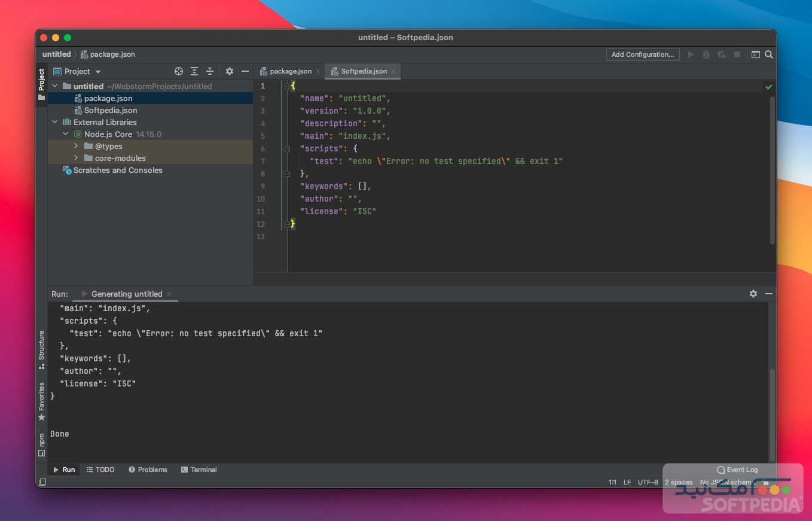Open the TODO tool window tab
This screenshot has height=521, width=812.
[x=100, y=470]
